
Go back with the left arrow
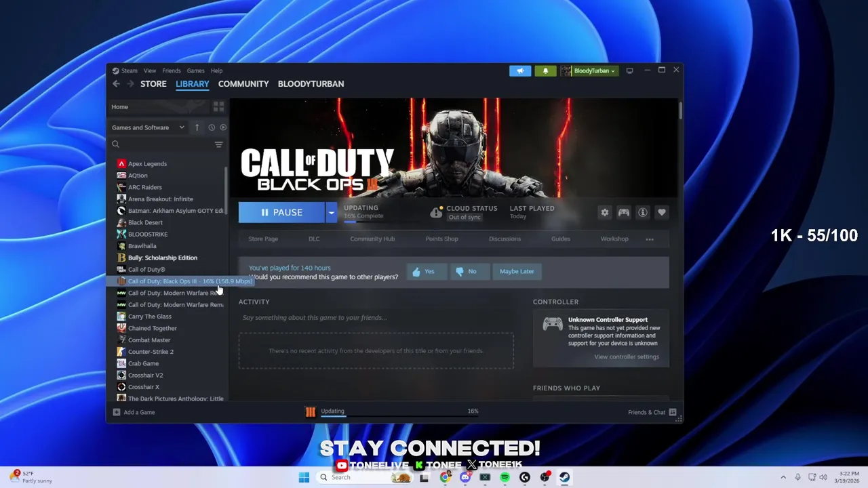pyautogui.click(x=116, y=84)
